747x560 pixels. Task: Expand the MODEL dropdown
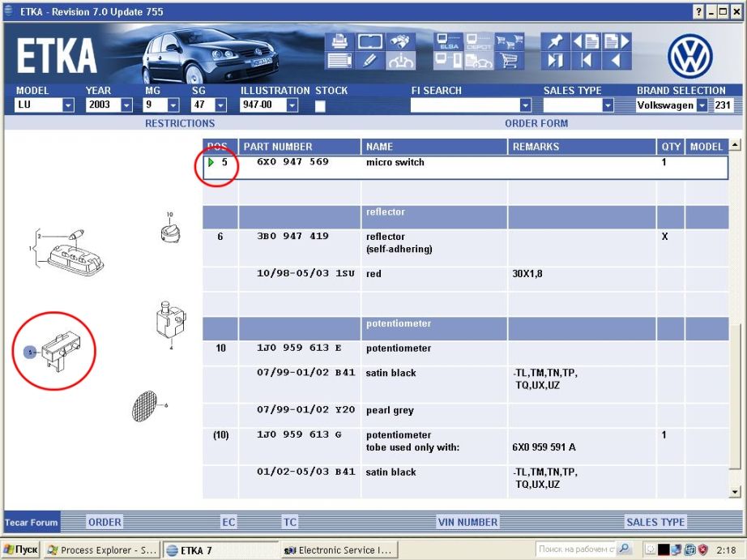(x=68, y=105)
